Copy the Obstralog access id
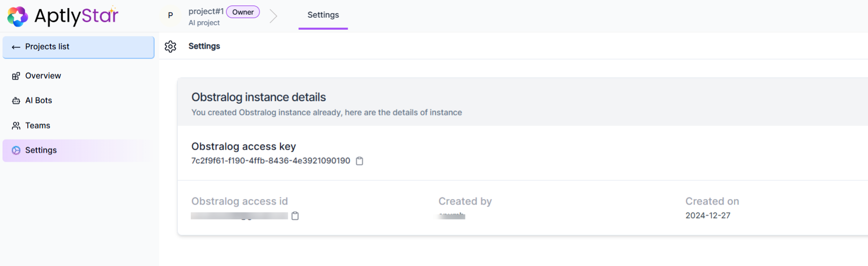 tap(295, 216)
